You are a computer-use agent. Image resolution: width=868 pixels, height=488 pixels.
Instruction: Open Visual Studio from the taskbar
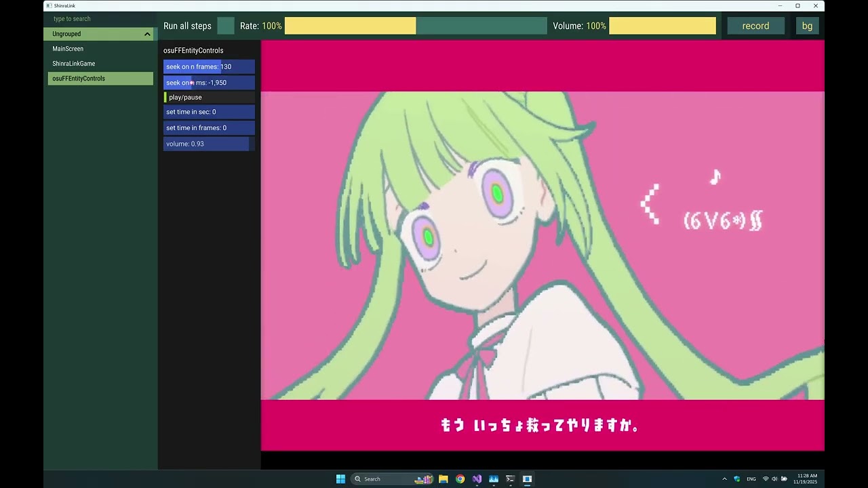(x=477, y=479)
